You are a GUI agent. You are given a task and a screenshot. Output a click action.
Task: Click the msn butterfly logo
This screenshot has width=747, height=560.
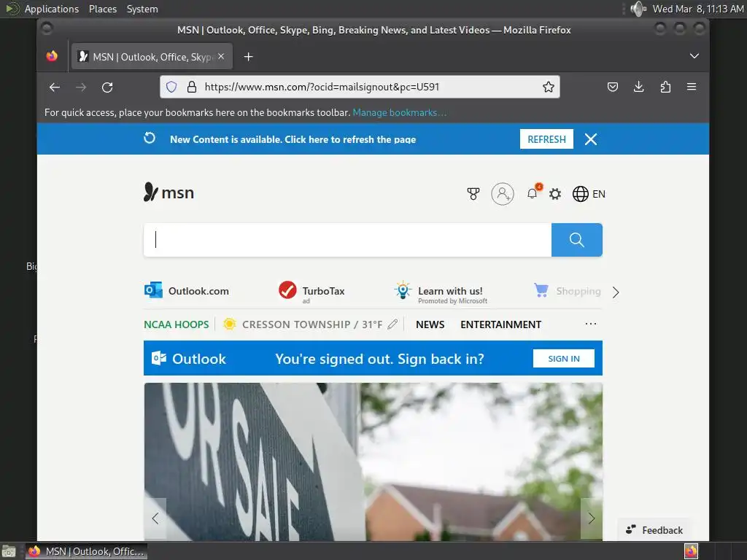[169, 192]
